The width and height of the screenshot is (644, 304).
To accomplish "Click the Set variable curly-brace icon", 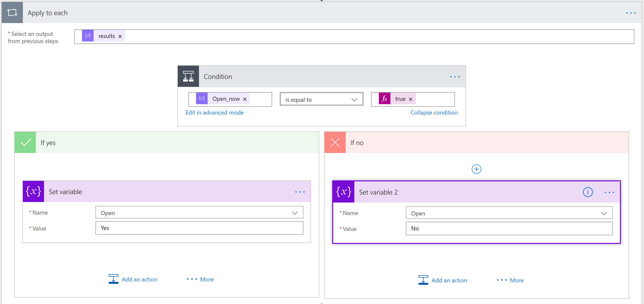I will pos(33,191).
